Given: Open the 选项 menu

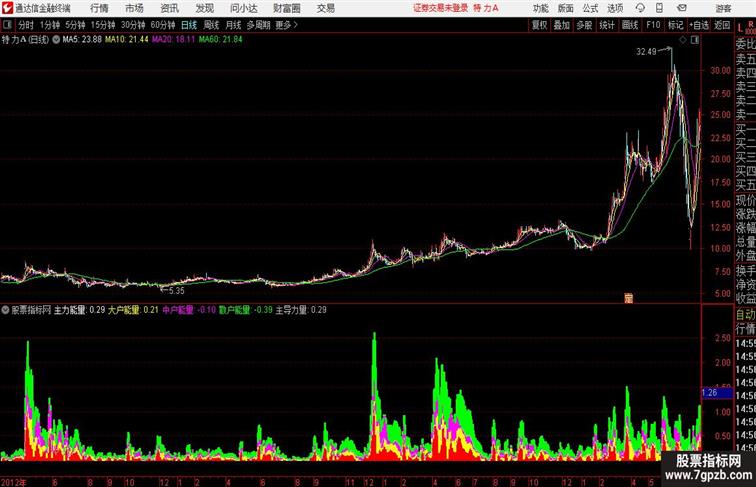Looking at the screenshot, I should (x=615, y=8).
